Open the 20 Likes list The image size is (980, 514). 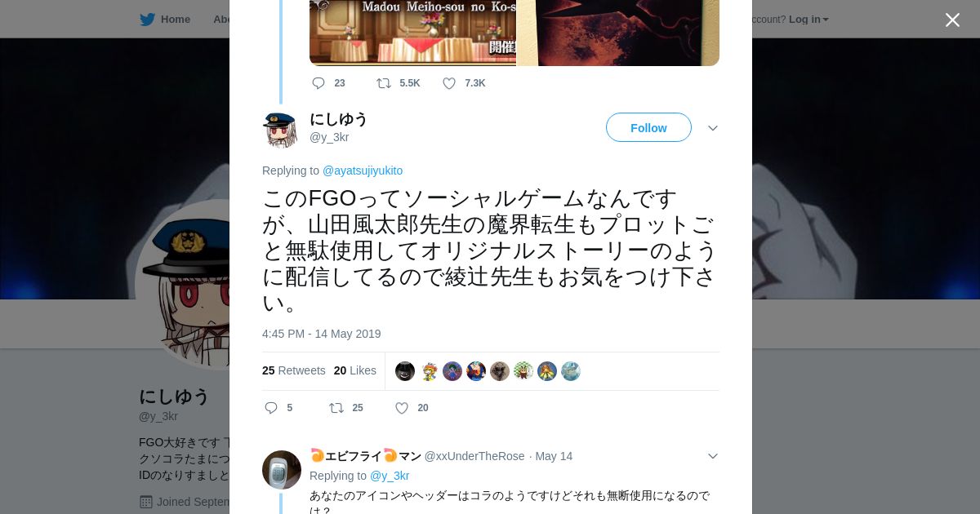(355, 370)
